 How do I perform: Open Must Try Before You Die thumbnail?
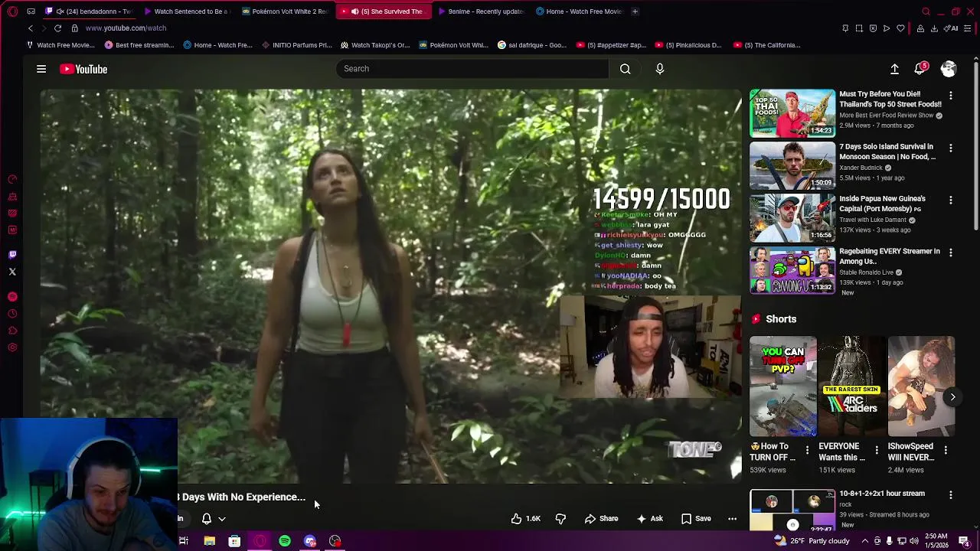(x=792, y=113)
